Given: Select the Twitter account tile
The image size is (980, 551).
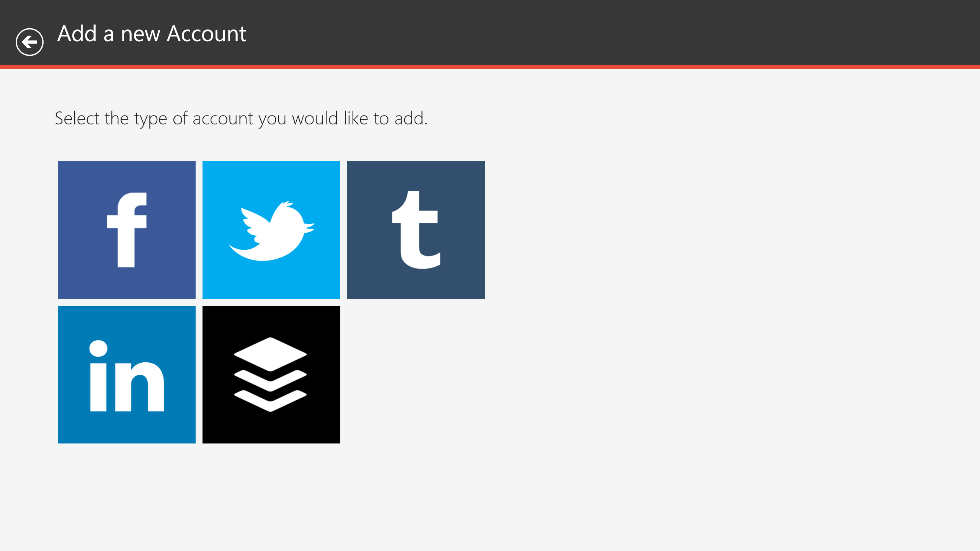Looking at the screenshot, I should click(271, 230).
